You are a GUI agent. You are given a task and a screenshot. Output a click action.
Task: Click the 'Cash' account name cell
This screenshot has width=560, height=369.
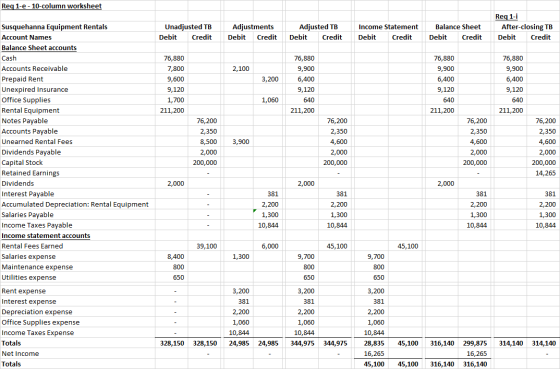click(x=9, y=58)
